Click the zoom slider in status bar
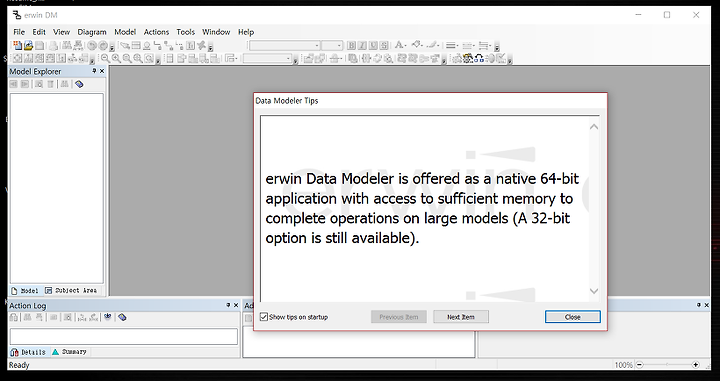The image size is (720, 381). (x=668, y=365)
